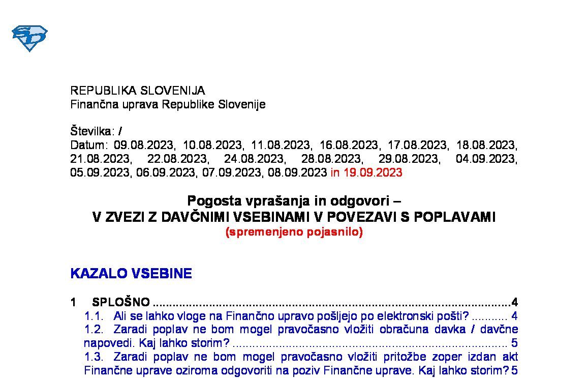This screenshot has width=588, height=378.
Task: Click 'Finančna uprava Republike Slovenije' text
Action: [168, 105]
